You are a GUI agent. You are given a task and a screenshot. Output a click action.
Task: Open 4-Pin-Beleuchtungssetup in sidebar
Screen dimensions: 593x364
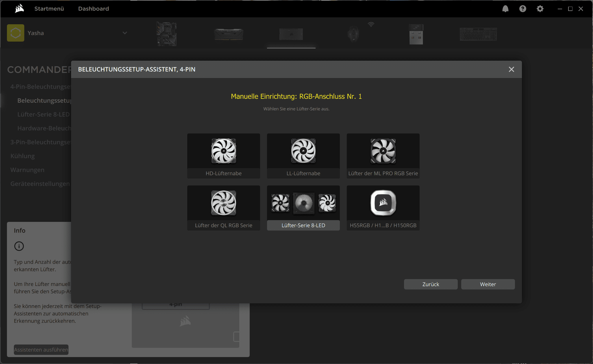(40, 87)
